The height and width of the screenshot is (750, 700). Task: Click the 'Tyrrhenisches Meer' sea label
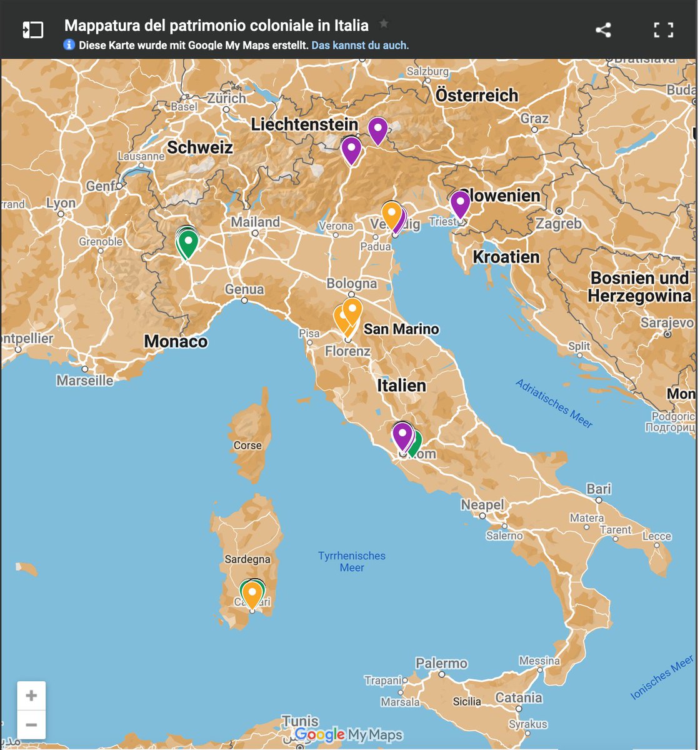point(352,561)
